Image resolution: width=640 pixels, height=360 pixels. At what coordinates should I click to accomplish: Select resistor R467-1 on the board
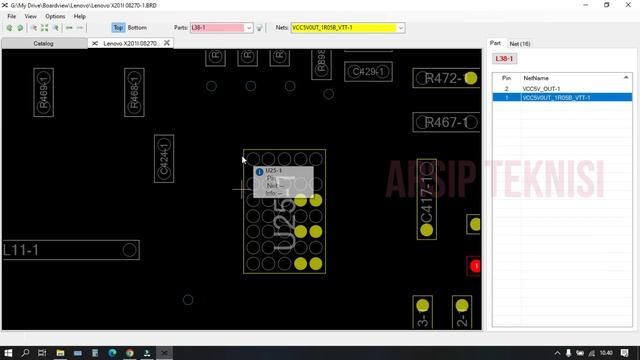pos(447,122)
